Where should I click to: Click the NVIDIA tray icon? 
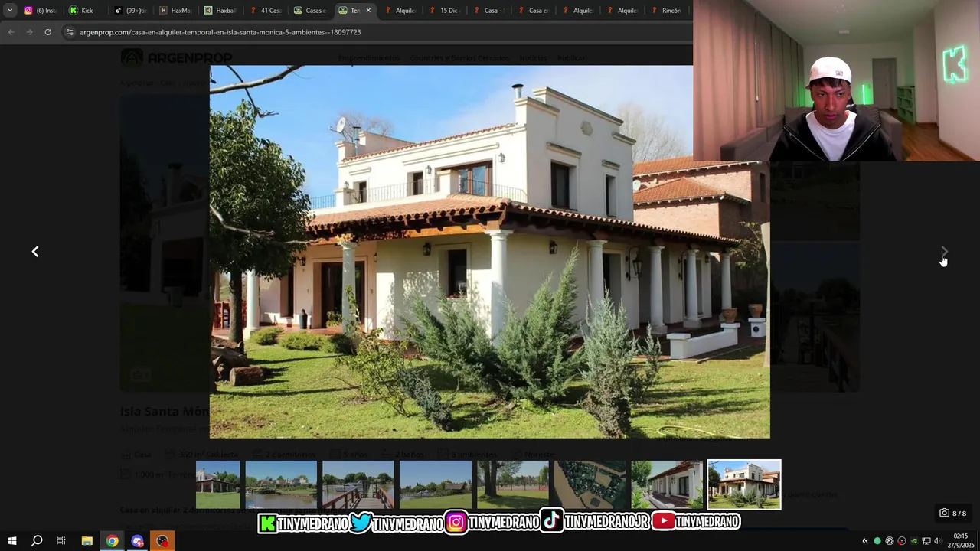pos(914,541)
